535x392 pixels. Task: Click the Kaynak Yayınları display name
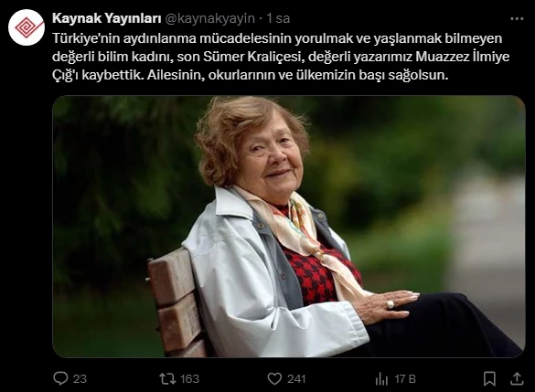pos(106,18)
